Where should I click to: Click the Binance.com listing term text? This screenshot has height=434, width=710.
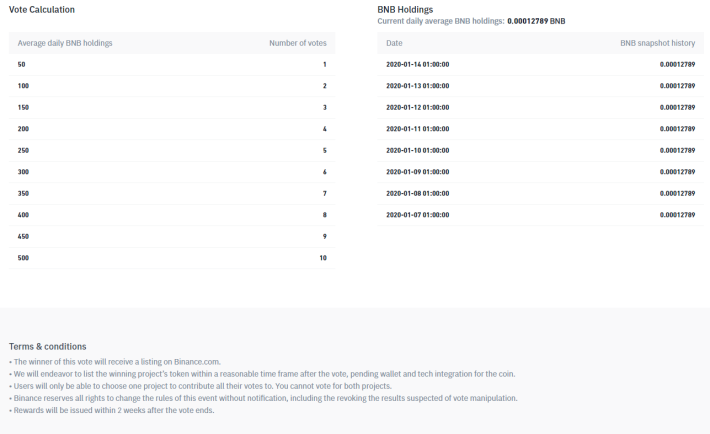coord(115,362)
